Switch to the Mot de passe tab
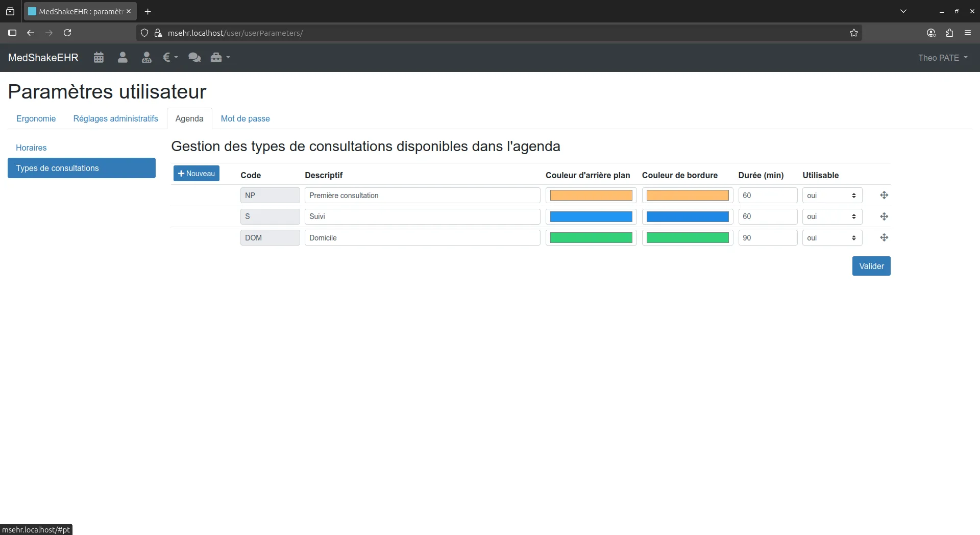Viewport: 980px width, 535px height. 245,118
